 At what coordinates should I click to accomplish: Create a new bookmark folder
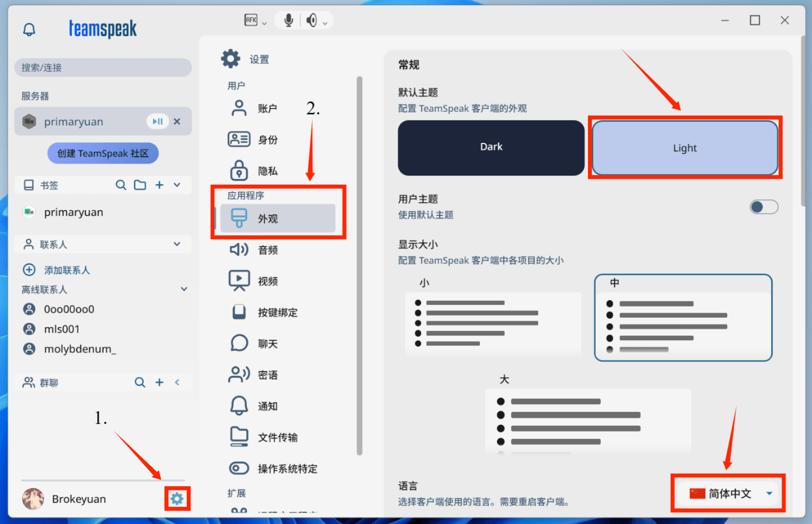point(140,185)
